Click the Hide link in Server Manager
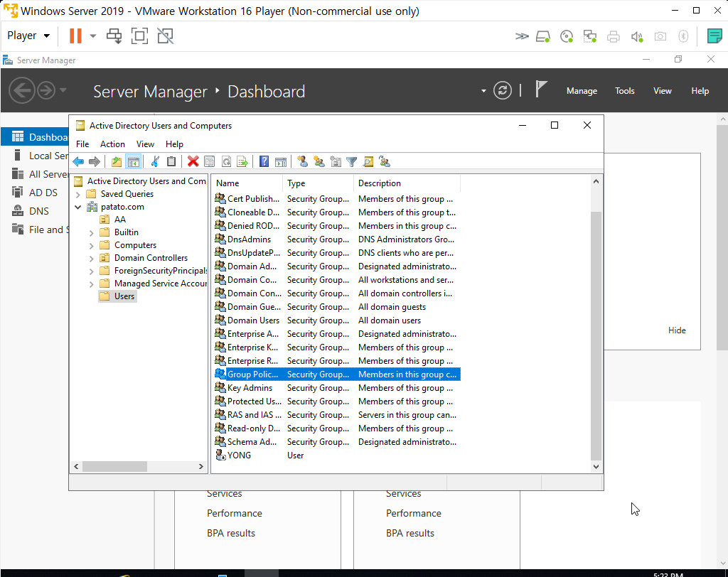The width and height of the screenshot is (728, 577). pyautogui.click(x=677, y=330)
